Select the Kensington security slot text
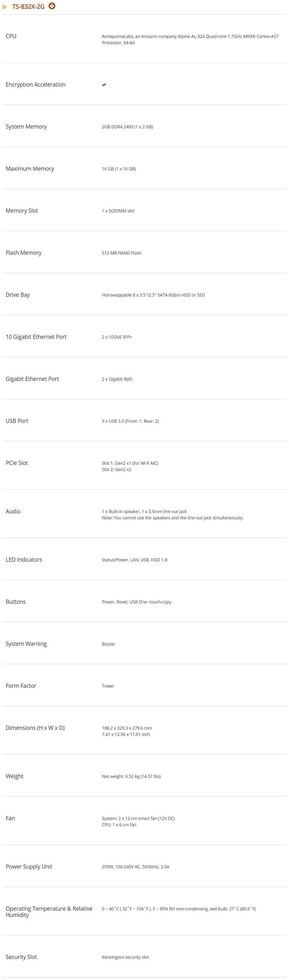The width and height of the screenshot is (289, 980). click(x=125, y=957)
